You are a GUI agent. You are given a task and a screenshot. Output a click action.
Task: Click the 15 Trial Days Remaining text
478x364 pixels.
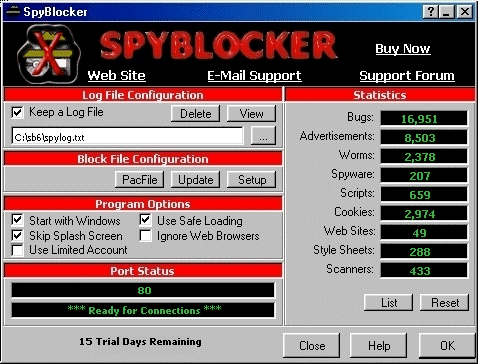point(140,342)
